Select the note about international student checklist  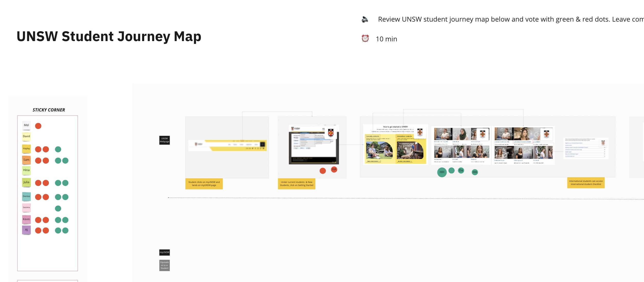pos(586,183)
